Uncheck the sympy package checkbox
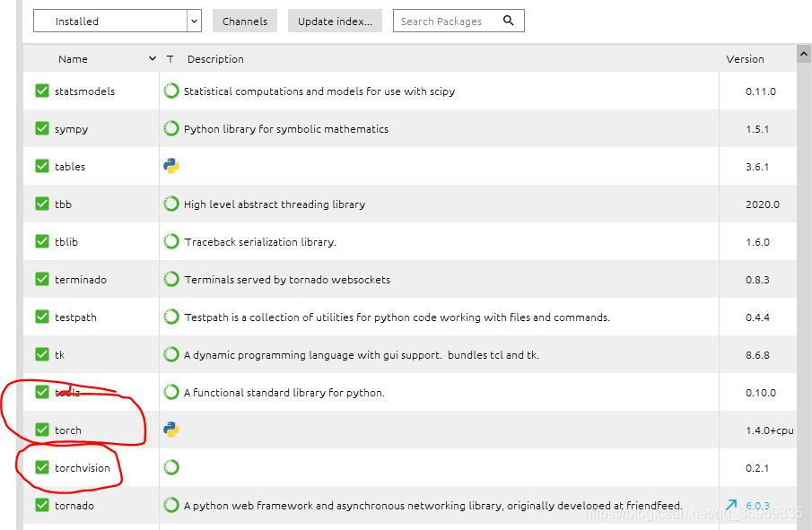 coord(42,128)
